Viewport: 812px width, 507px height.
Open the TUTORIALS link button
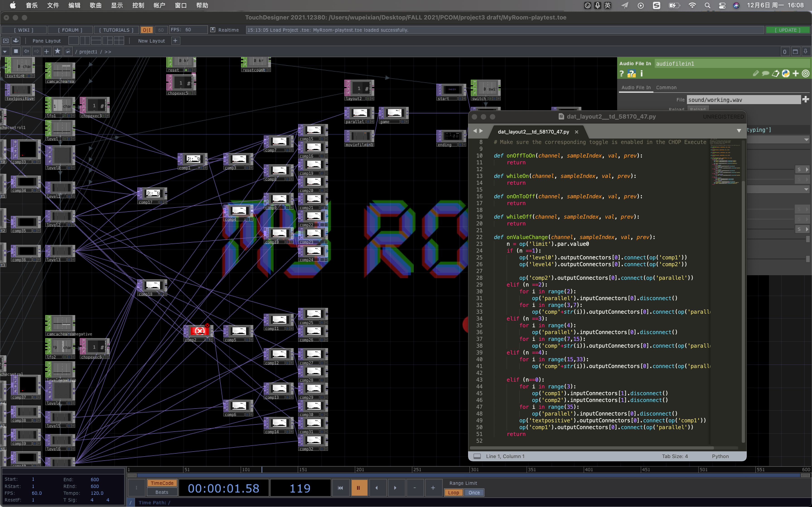[116, 30]
